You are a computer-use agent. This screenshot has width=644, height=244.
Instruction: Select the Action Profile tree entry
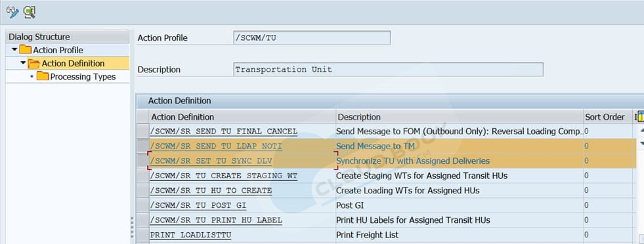click(58, 50)
